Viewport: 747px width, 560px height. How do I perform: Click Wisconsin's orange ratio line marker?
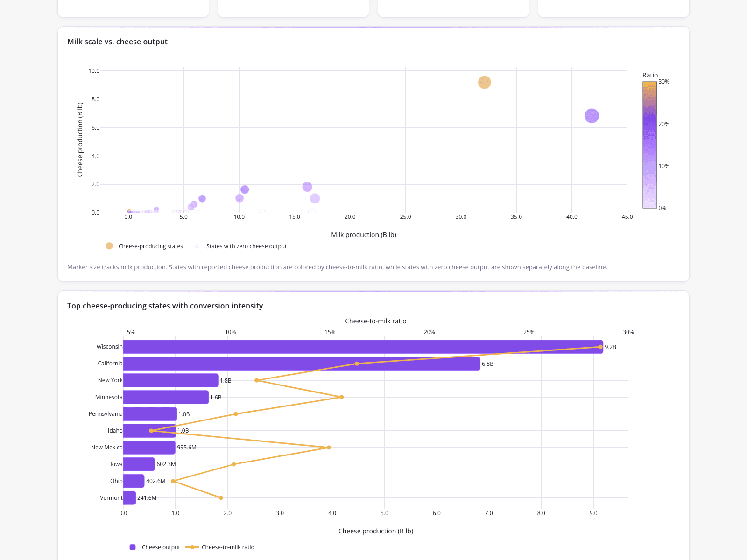[x=600, y=347]
